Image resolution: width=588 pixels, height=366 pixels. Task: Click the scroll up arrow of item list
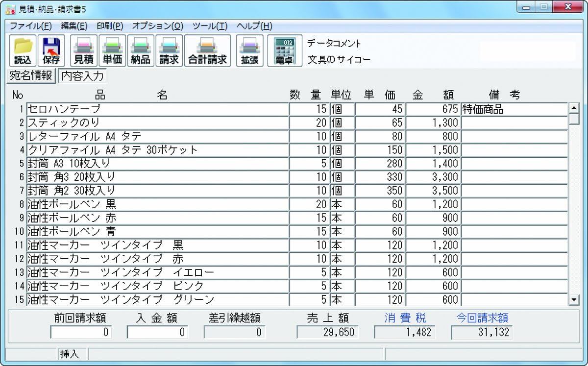[574, 108]
